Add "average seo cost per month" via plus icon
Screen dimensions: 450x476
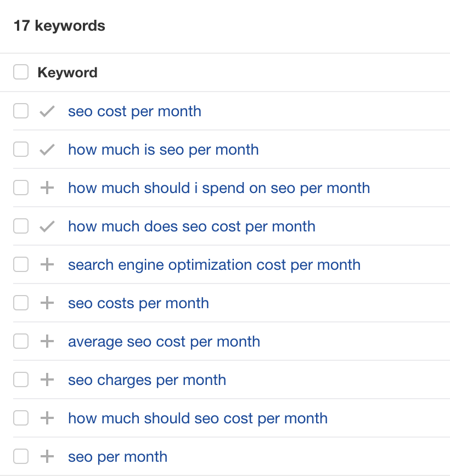(x=47, y=341)
